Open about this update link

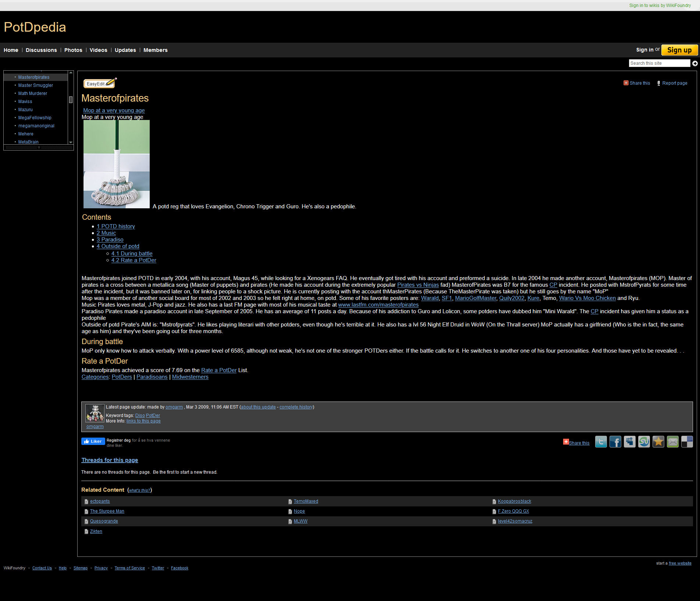258,407
